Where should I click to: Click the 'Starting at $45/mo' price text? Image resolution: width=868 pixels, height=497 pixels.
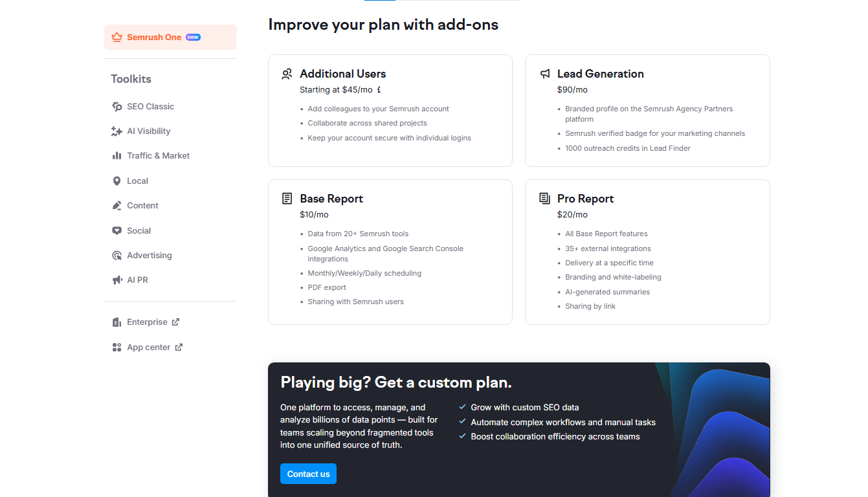[x=336, y=90]
